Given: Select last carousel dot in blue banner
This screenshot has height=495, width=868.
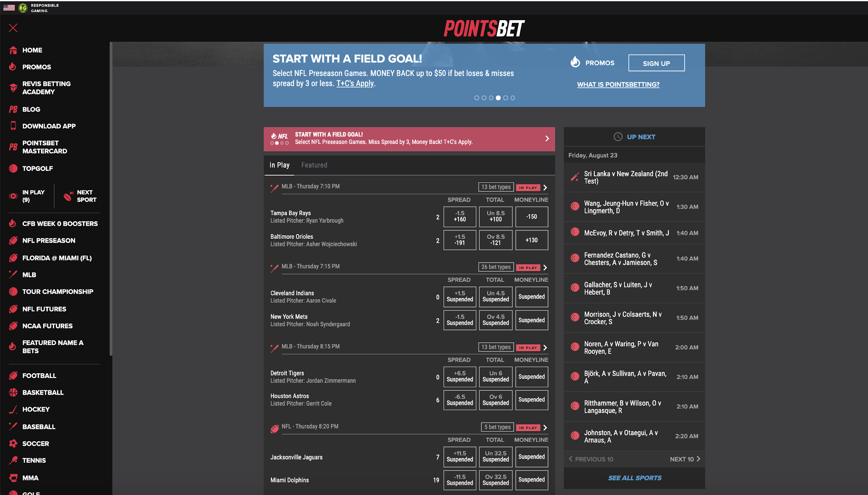Looking at the screenshot, I should (513, 98).
